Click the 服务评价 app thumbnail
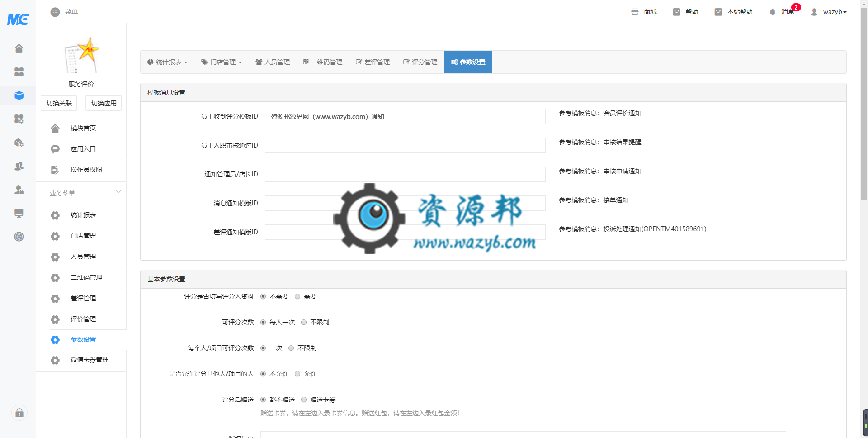The height and width of the screenshot is (438, 868). click(81, 55)
